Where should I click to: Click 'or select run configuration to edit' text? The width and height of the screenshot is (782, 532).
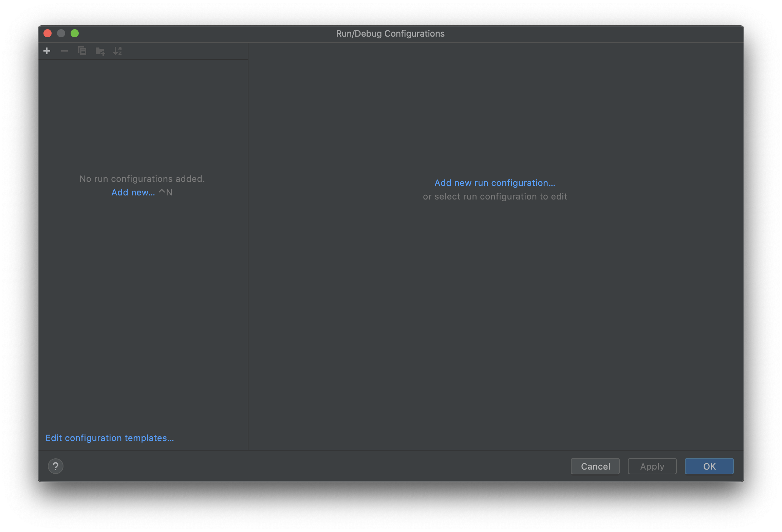(495, 196)
